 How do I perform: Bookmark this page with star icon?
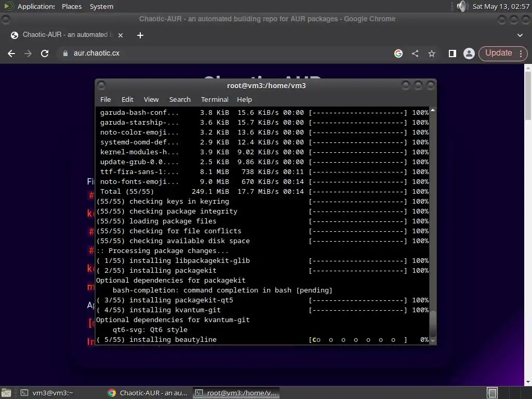(x=432, y=54)
